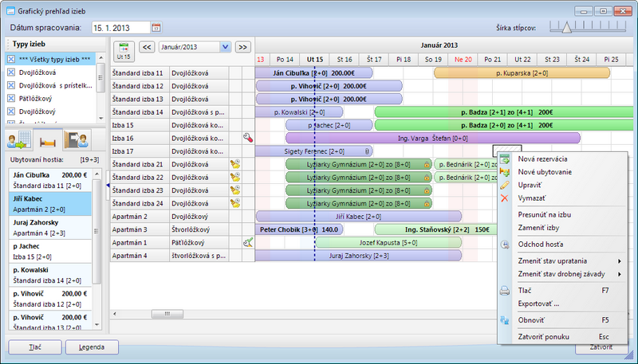Click the red X Vymazať icon in the context menu
The image size is (638, 364).
coord(505,198)
